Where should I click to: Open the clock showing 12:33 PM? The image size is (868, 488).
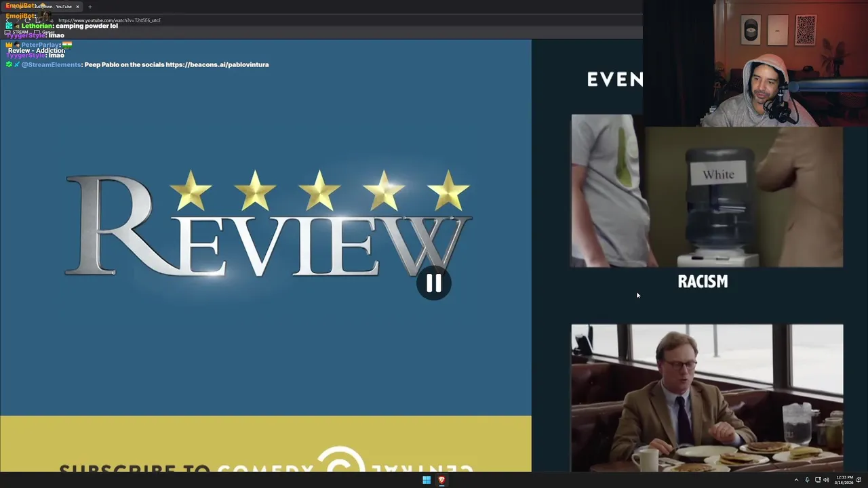(844, 480)
